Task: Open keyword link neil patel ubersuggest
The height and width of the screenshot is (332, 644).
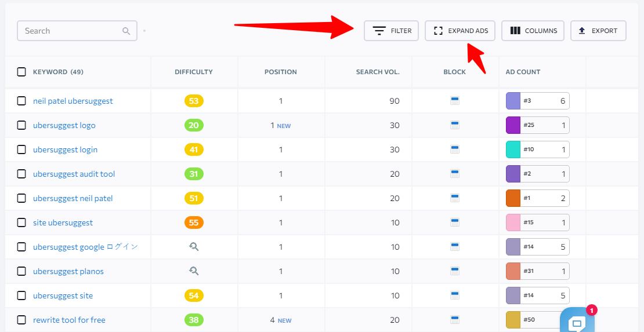Action: 73,101
